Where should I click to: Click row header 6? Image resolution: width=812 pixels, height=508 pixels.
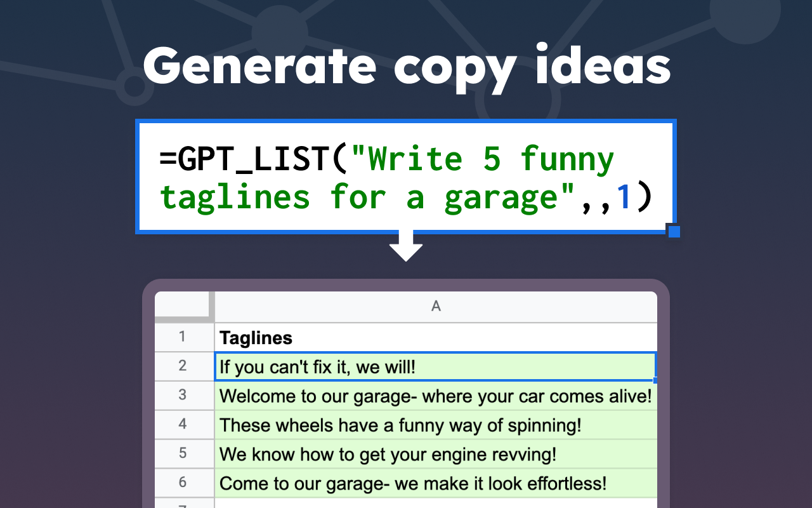click(x=183, y=483)
